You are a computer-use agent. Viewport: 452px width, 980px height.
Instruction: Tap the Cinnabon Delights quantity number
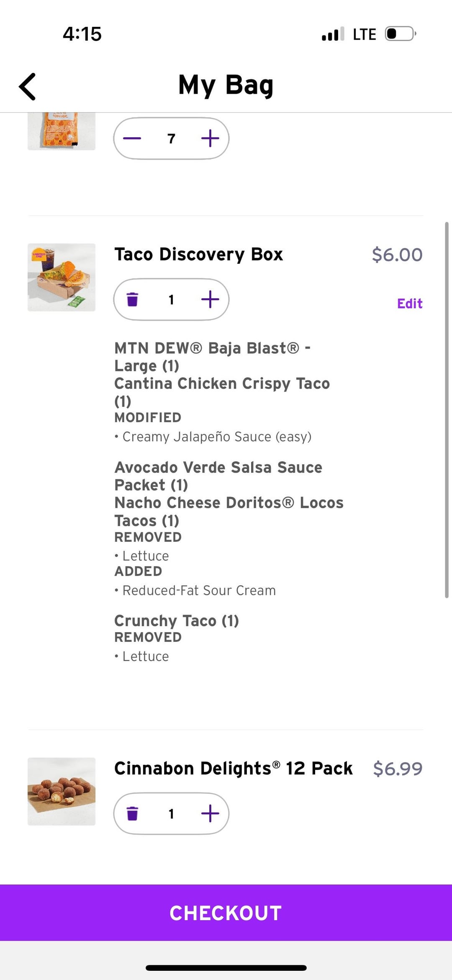point(171,813)
